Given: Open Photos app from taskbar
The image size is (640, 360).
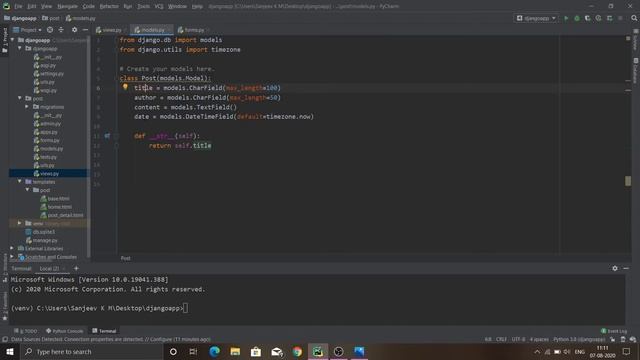Looking at the screenshot, I should [359, 351].
